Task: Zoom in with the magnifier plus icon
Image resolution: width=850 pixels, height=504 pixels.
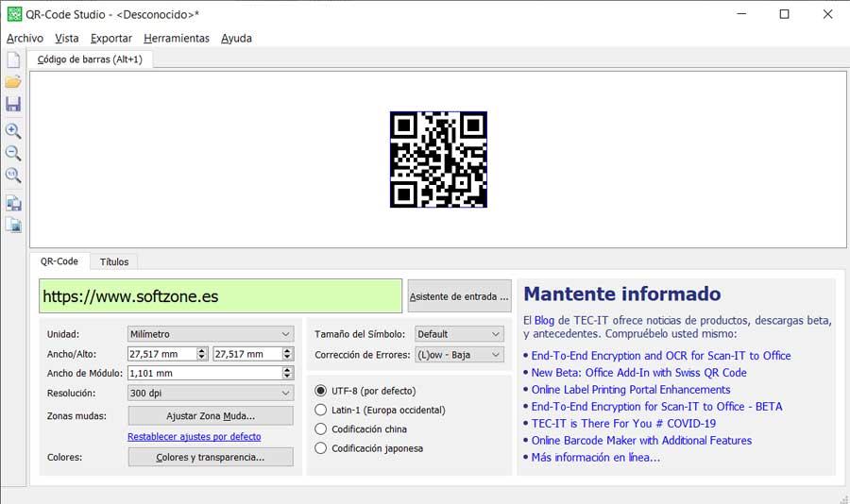Action: point(13,130)
